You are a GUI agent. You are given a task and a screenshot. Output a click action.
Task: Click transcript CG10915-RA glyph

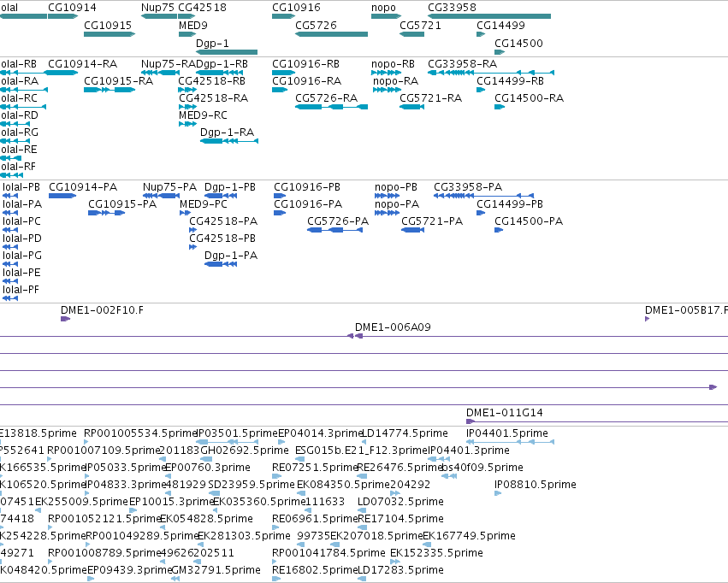point(109,90)
